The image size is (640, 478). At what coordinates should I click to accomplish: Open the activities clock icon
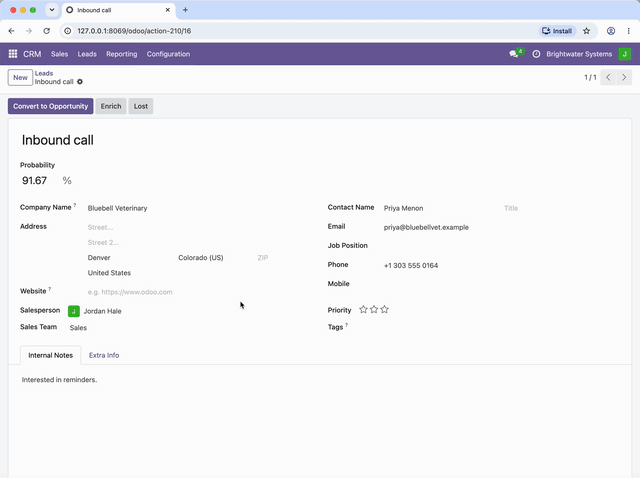(x=536, y=54)
